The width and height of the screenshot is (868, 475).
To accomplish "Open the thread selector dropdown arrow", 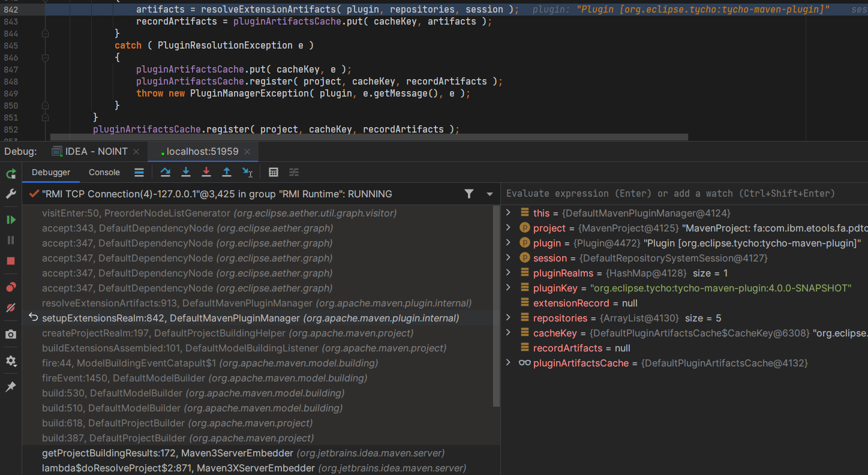I will pyautogui.click(x=489, y=194).
